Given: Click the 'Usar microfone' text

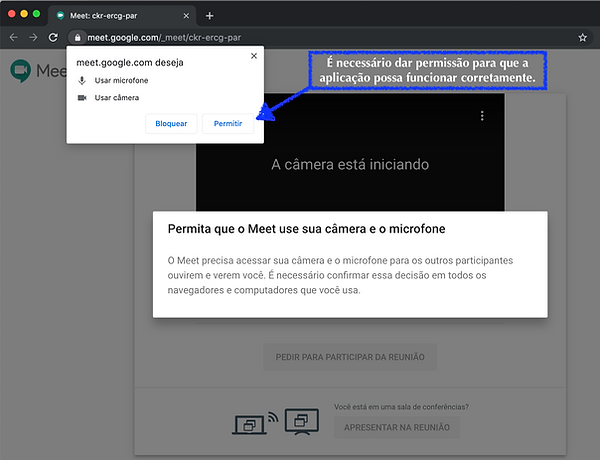Looking at the screenshot, I should click(121, 80).
